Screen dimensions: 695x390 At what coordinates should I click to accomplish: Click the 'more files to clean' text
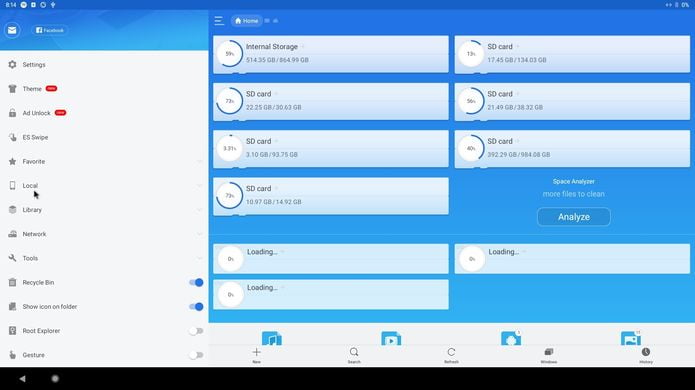pos(574,194)
